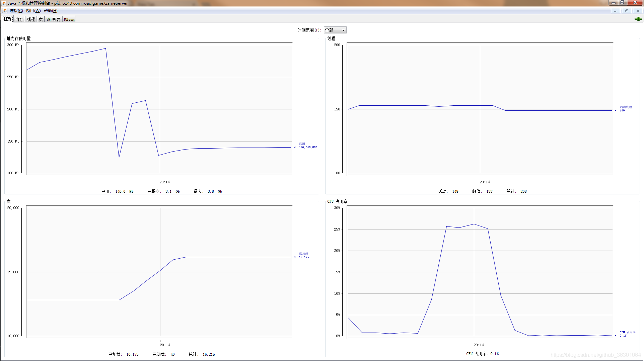Click the Java icon beside the 连接 menu
644x361 pixels.
(5, 11)
